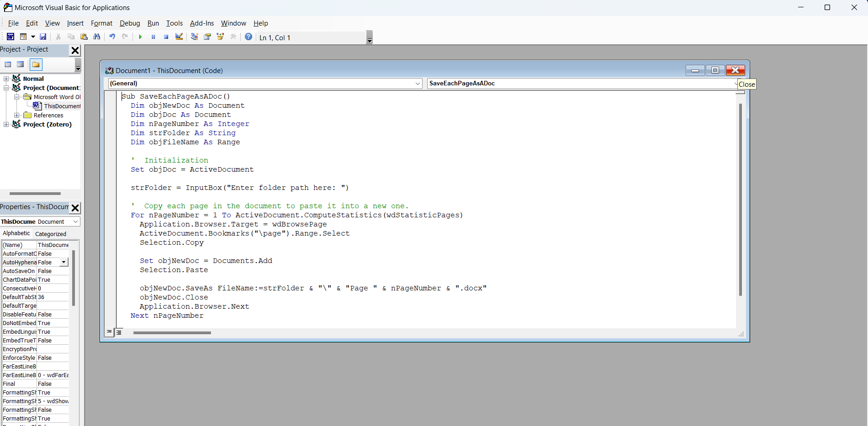Click the Break (pause) execution icon

[153, 37]
